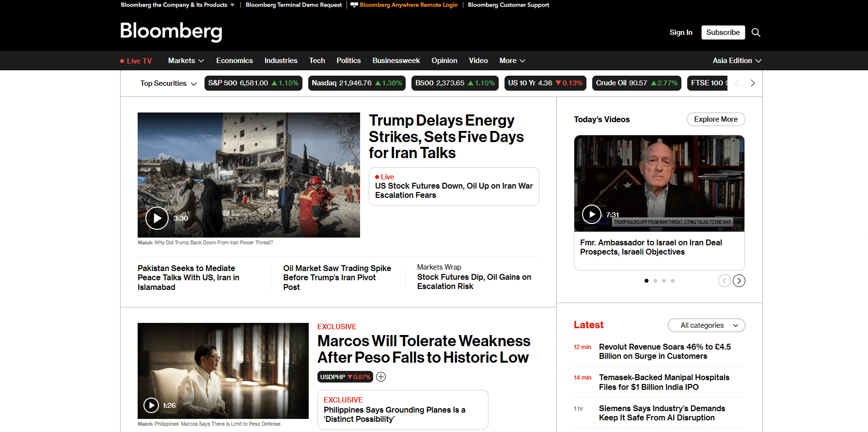This screenshot has height=432, width=868.
Task: Click Sign In
Action: click(x=681, y=32)
